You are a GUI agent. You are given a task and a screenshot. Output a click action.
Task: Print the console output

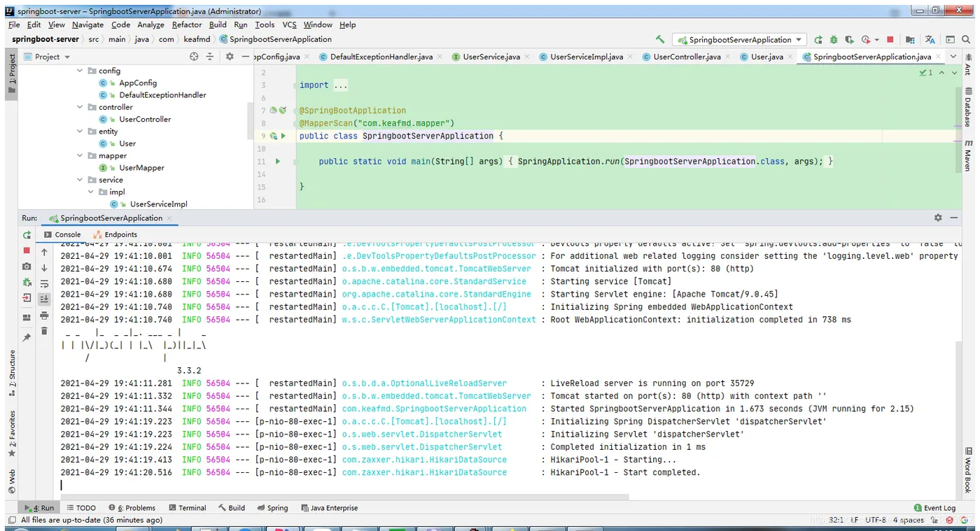pyautogui.click(x=44, y=316)
